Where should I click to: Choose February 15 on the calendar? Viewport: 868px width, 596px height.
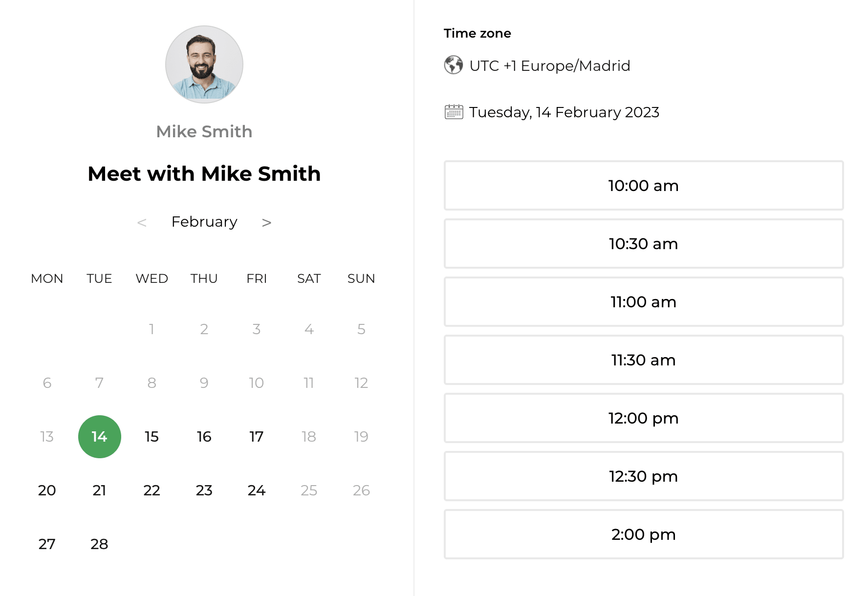point(152,437)
